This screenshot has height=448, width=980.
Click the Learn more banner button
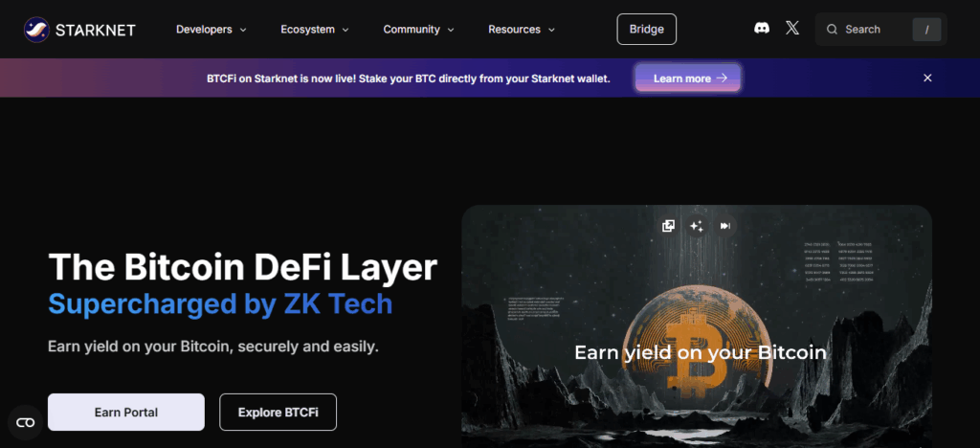[x=688, y=78]
